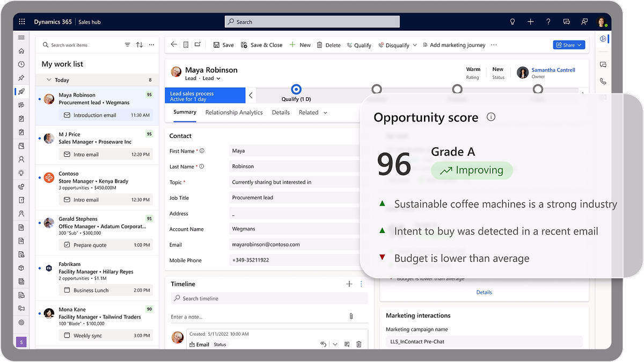The width and height of the screenshot is (644, 362).
Task: Expand the timeline email chevron
Action: tap(335, 344)
